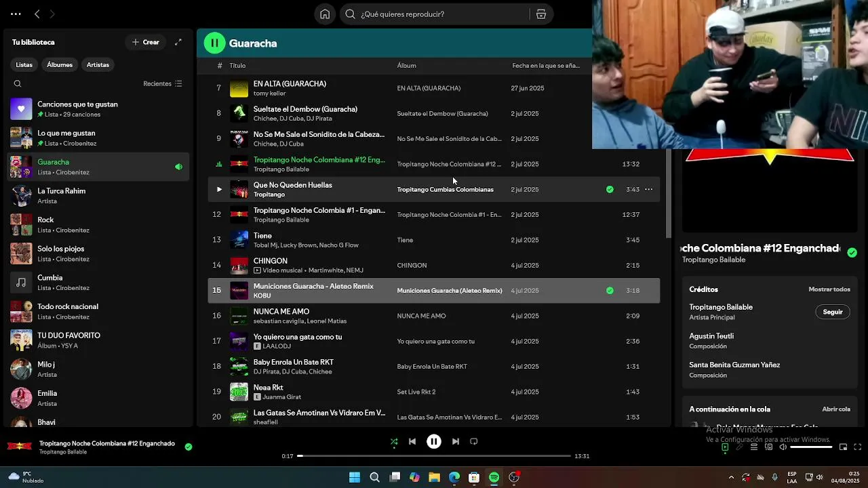Open 'Emilia' artist in the library
Screen dimensions: 868x488
98,399
